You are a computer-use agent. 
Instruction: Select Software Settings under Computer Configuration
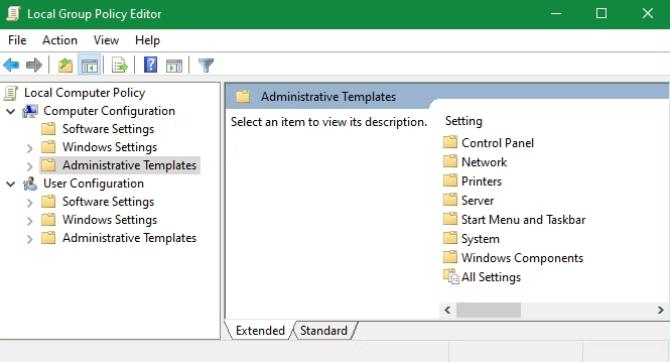108,129
